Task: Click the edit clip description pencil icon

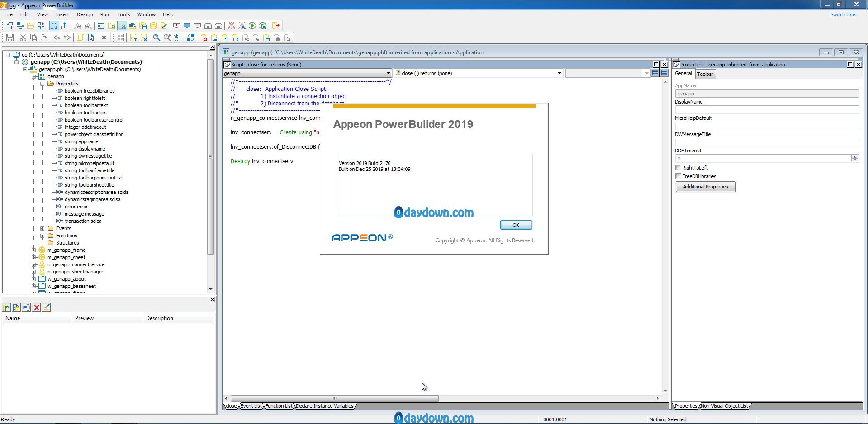Action: (47, 307)
